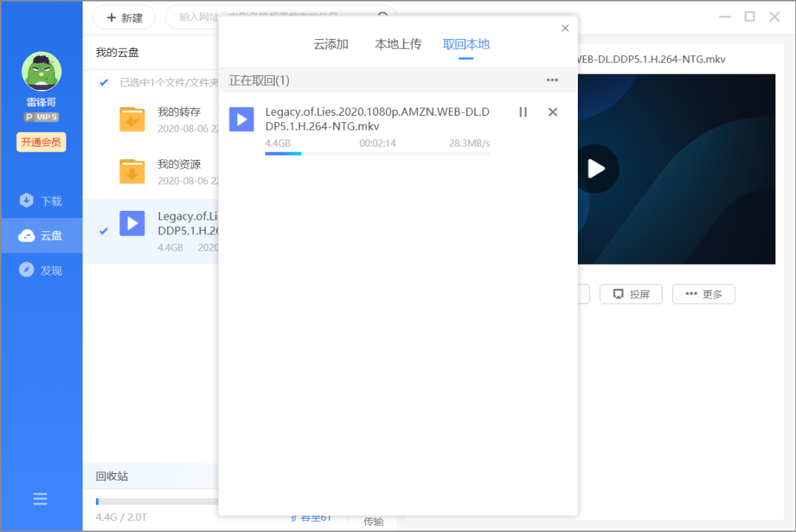Cancel the Legacy.of.Lies retrieval task
The image size is (796, 532).
point(552,112)
